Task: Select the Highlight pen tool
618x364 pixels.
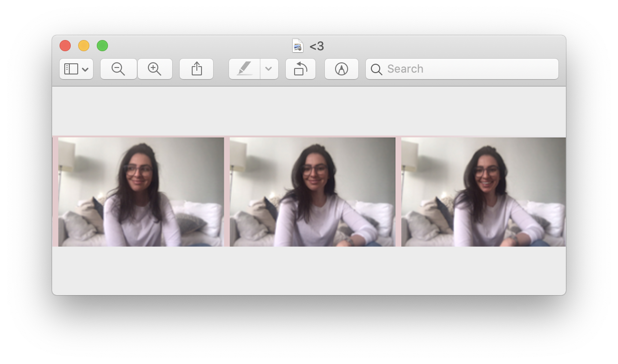Action: (245, 69)
